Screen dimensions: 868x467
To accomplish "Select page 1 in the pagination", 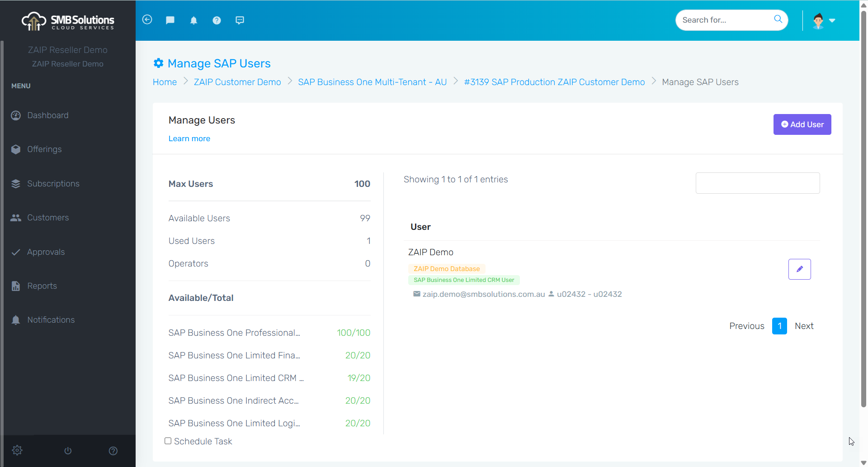I will (x=779, y=326).
